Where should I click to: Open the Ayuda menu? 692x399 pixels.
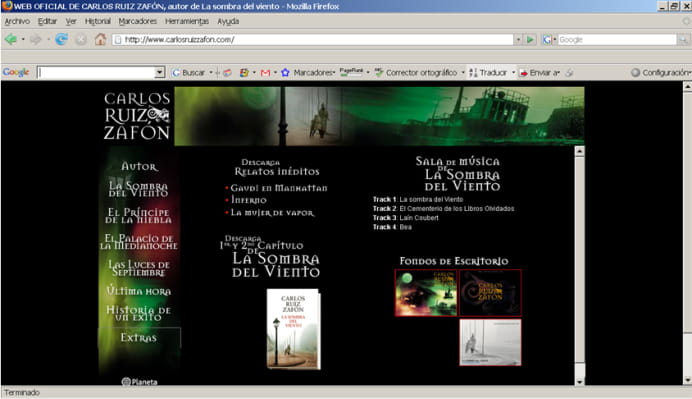coord(228,21)
